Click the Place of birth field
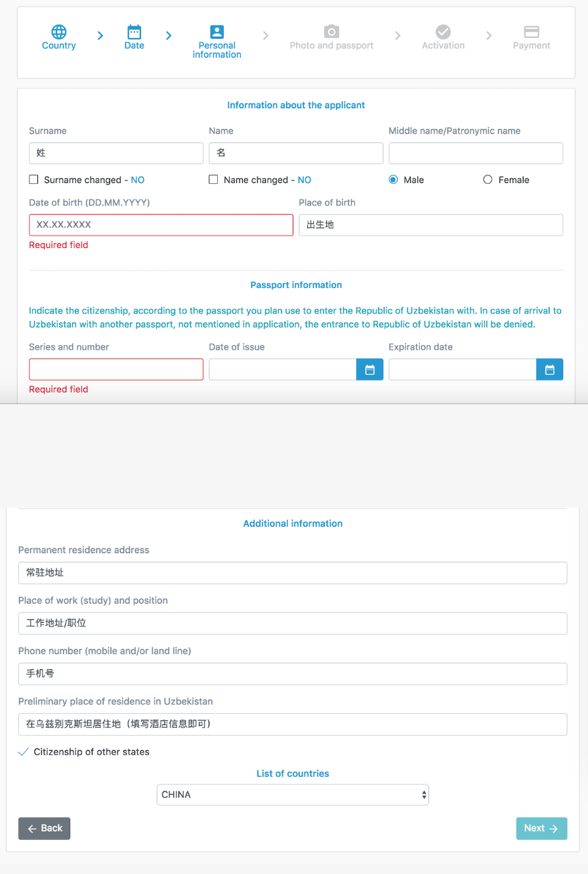This screenshot has width=588, height=874. click(430, 225)
